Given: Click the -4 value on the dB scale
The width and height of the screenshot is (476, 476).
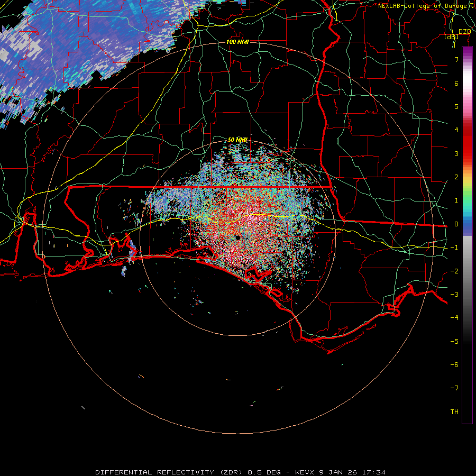Looking at the screenshot, I should [x=454, y=318].
